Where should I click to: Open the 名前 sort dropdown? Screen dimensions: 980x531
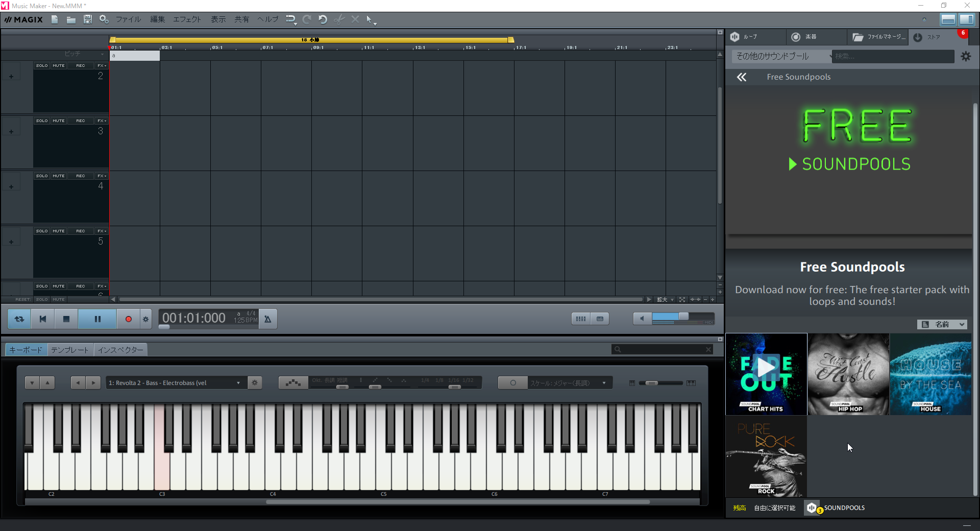pos(942,324)
